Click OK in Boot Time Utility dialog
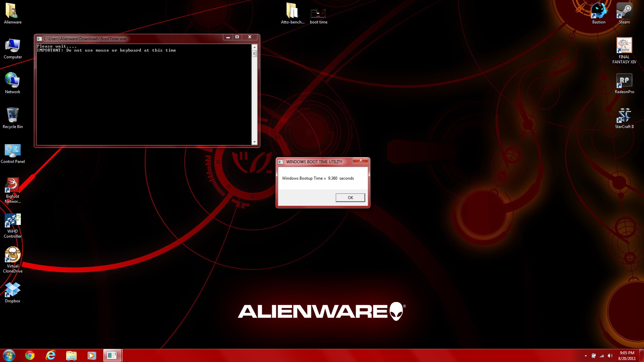Viewport: 644px width, 362px height. click(x=350, y=198)
